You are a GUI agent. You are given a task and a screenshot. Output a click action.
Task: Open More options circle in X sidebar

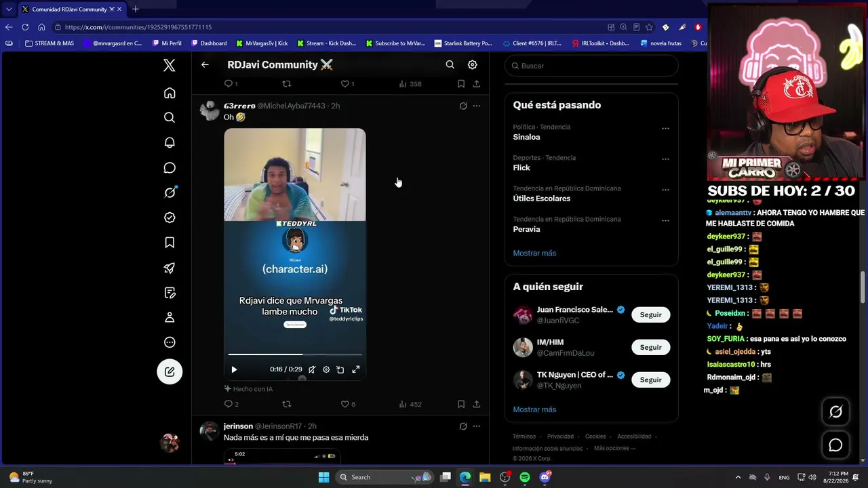click(x=170, y=342)
